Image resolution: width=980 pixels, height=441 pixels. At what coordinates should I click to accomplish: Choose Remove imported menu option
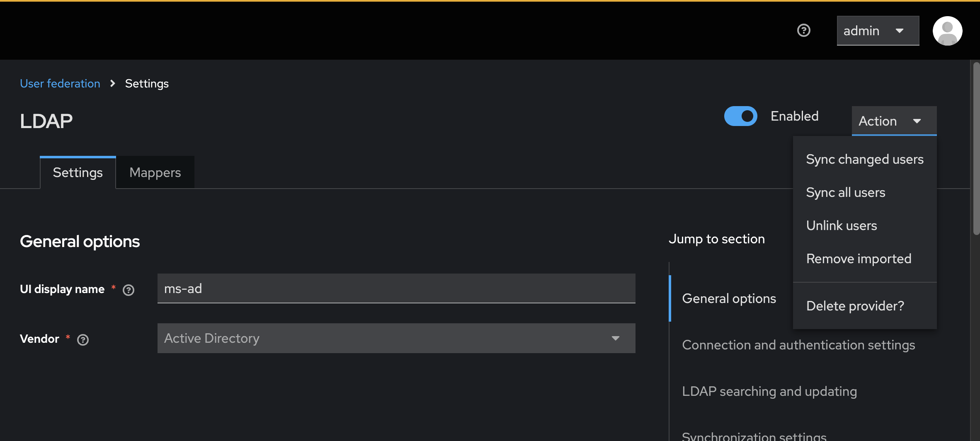pos(859,259)
